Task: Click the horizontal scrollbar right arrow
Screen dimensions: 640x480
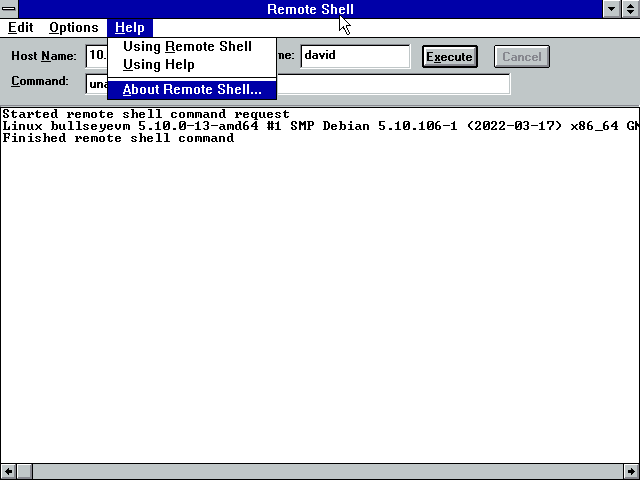Action: [x=631, y=471]
